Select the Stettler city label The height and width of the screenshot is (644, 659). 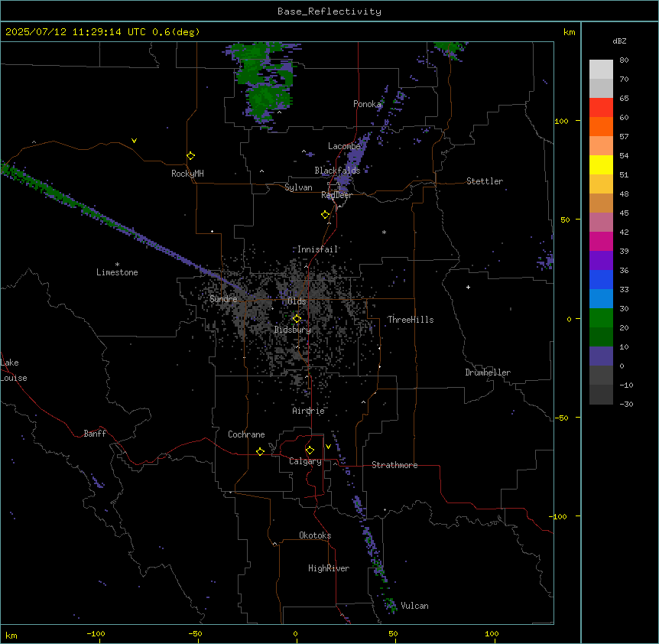[485, 181]
